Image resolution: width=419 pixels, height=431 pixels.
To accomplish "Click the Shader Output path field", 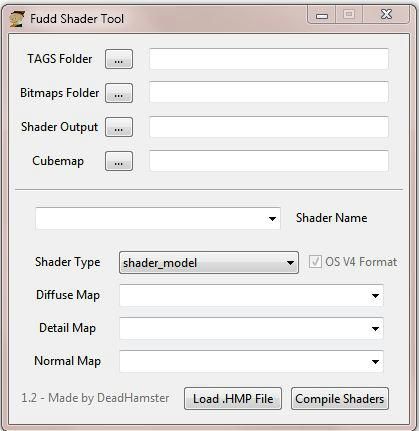I will click(x=269, y=127).
